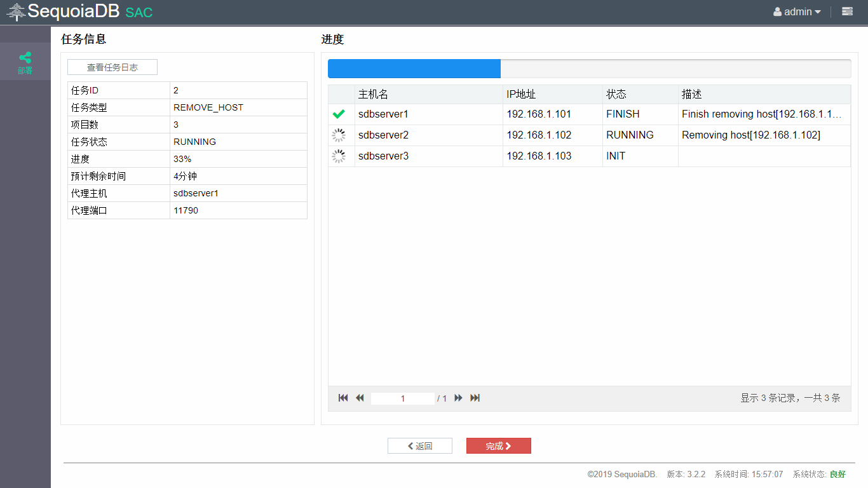Click the SequoiaDB tree logo

(x=16, y=12)
